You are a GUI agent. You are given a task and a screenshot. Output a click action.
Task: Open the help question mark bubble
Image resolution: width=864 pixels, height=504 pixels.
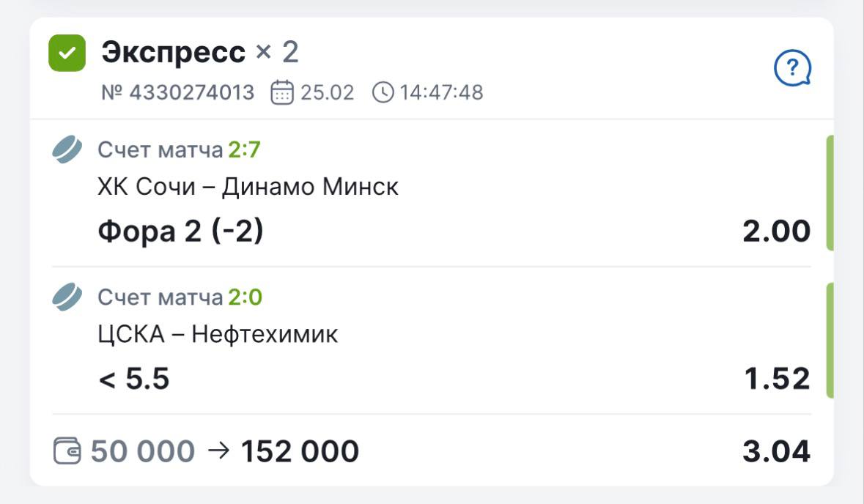tap(792, 70)
